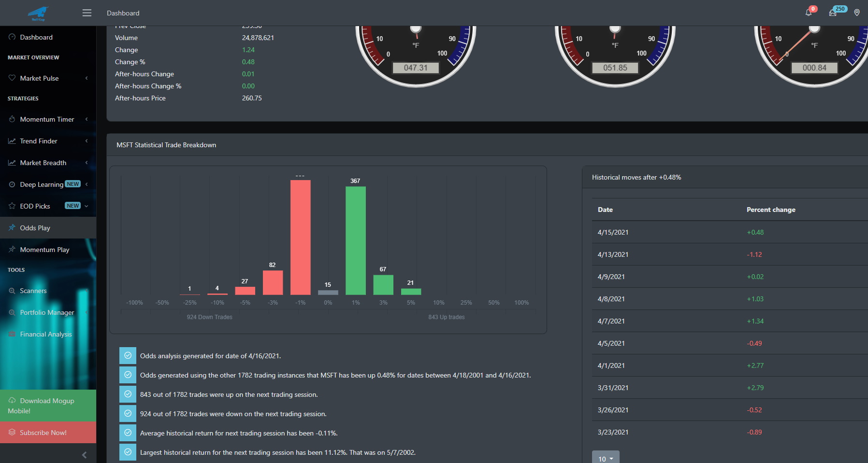
Task: Click the Market Breadth chart icon
Action: tap(12, 163)
